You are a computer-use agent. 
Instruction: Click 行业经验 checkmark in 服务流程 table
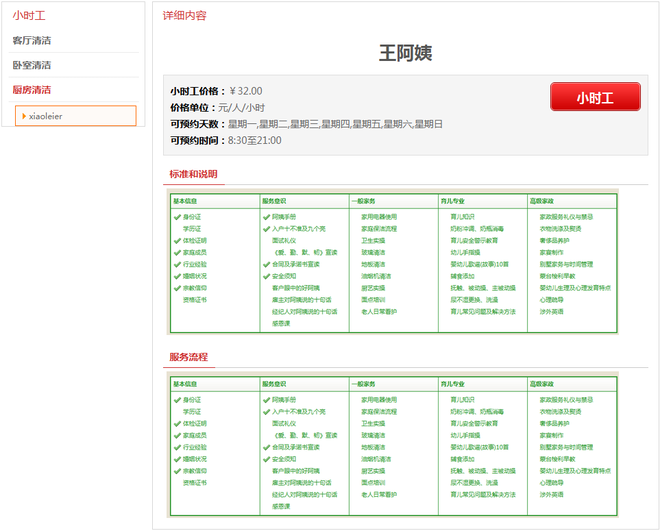[177, 447]
